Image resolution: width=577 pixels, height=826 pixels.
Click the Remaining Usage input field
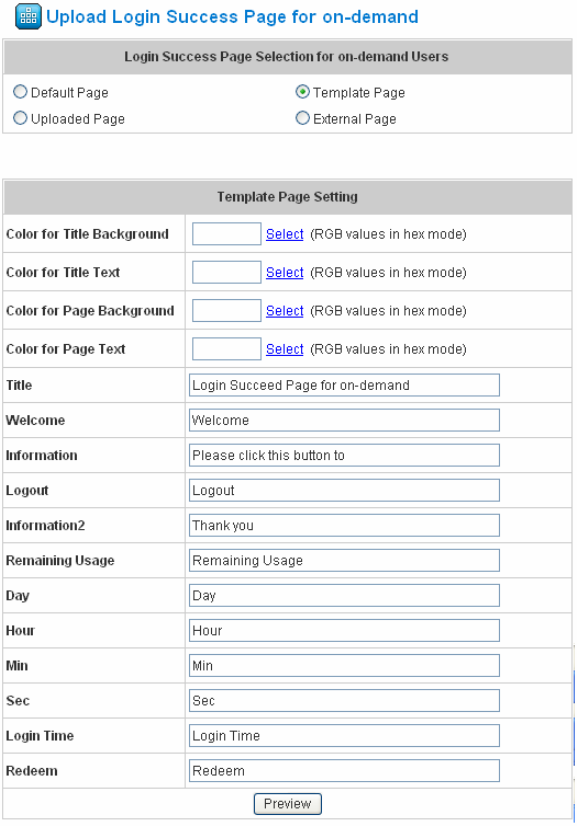coord(344,560)
